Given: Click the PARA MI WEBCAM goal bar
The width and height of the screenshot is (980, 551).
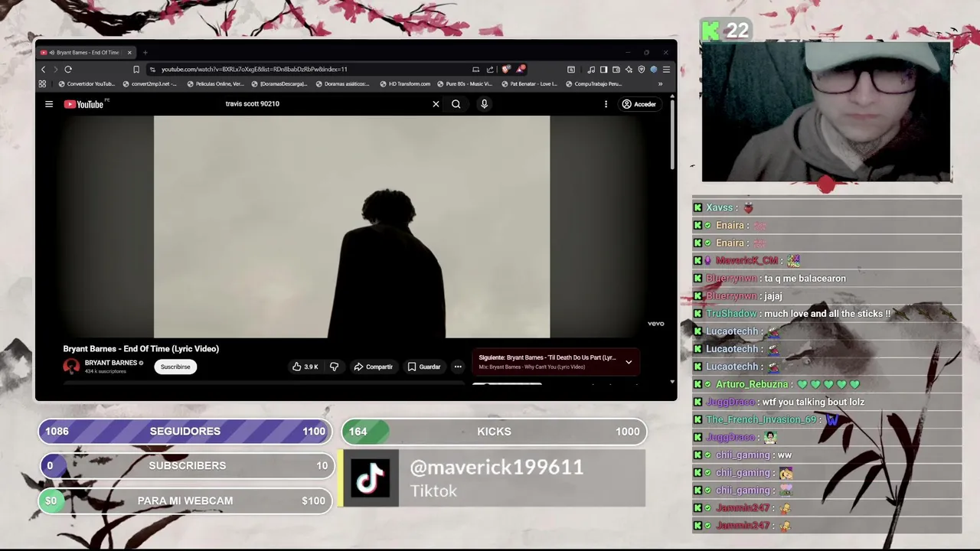Looking at the screenshot, I should pos(185,500).
